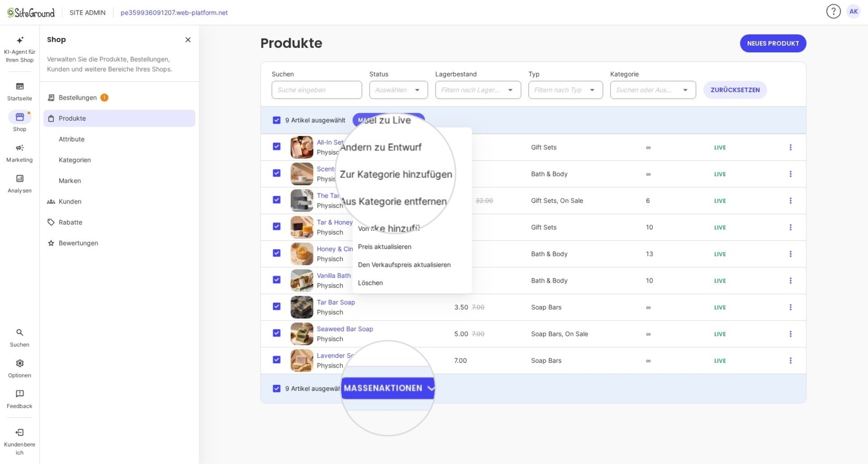Screen dimensions: 868x464
Task: Open three-dot menu for Honey & Cin row
Action: point(790,254)
